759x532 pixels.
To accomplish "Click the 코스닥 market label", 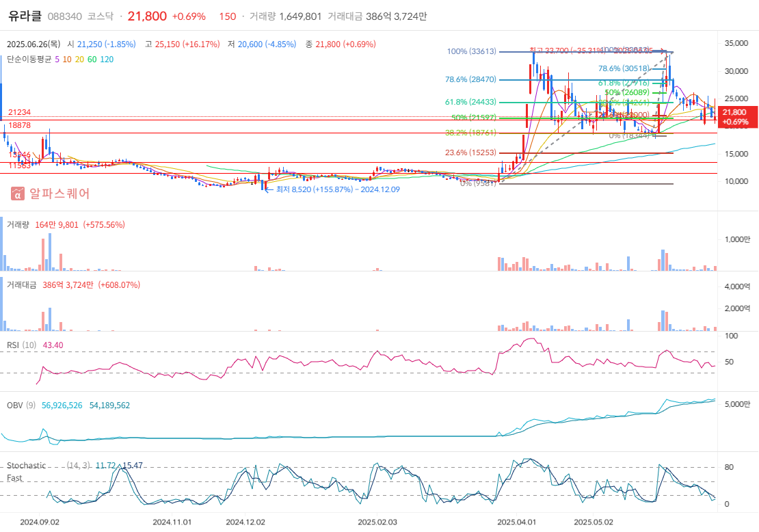I will coord(101,16).
